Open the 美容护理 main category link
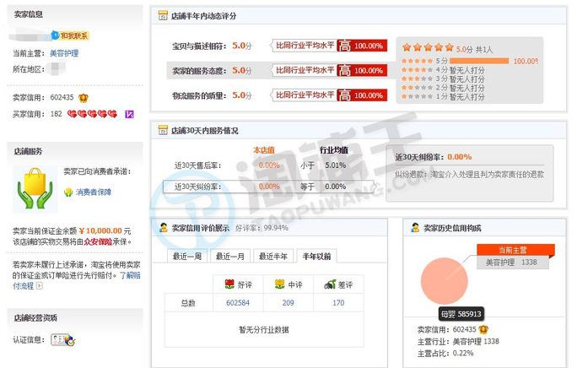588x368 pixels. click(64, 52)
